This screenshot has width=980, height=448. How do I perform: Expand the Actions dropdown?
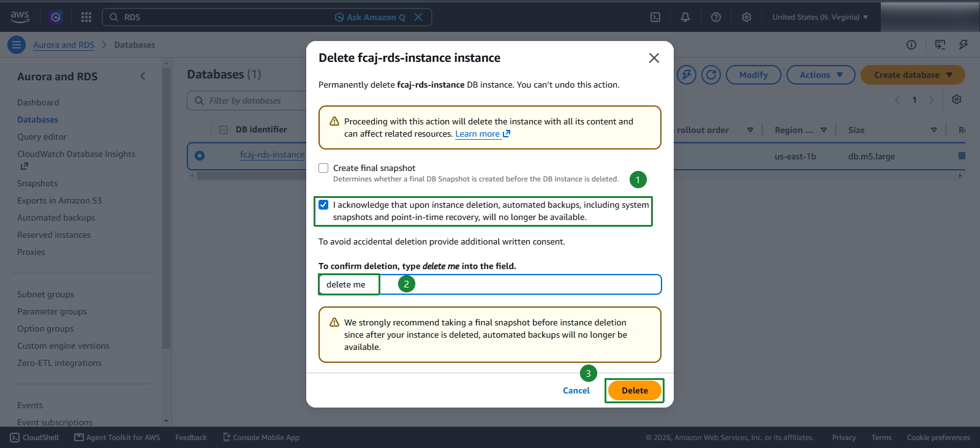click(821, 75)
